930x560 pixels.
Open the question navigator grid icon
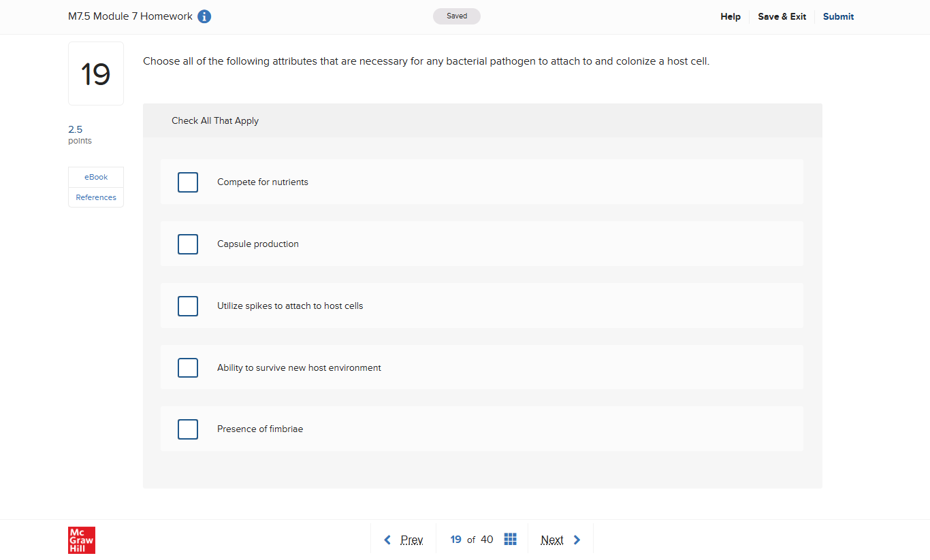[510, 538]
